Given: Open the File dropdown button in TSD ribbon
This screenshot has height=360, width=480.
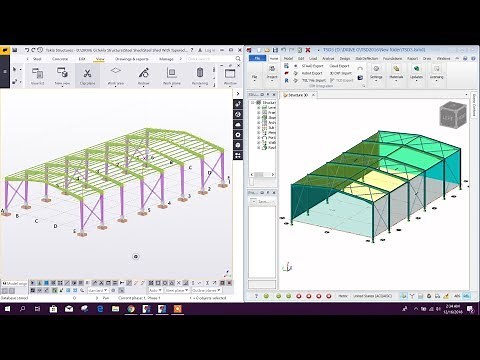Looking at the screenshot, I should tap(254, 77).
